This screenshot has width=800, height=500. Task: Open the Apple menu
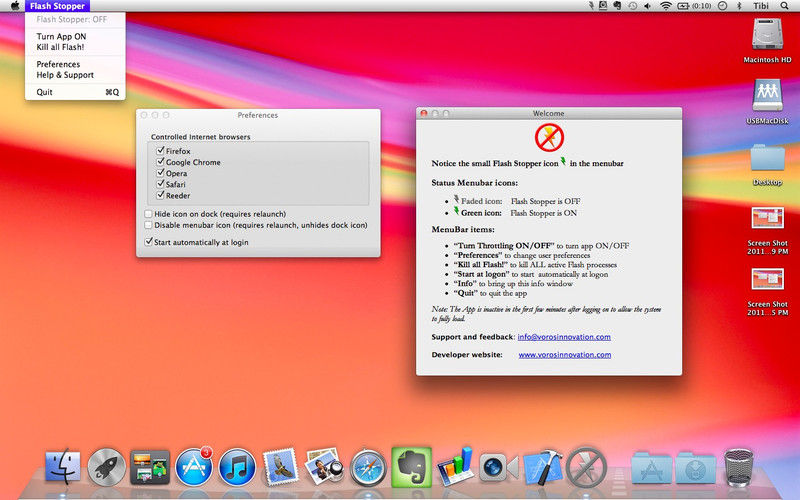(x=15, y=6)
